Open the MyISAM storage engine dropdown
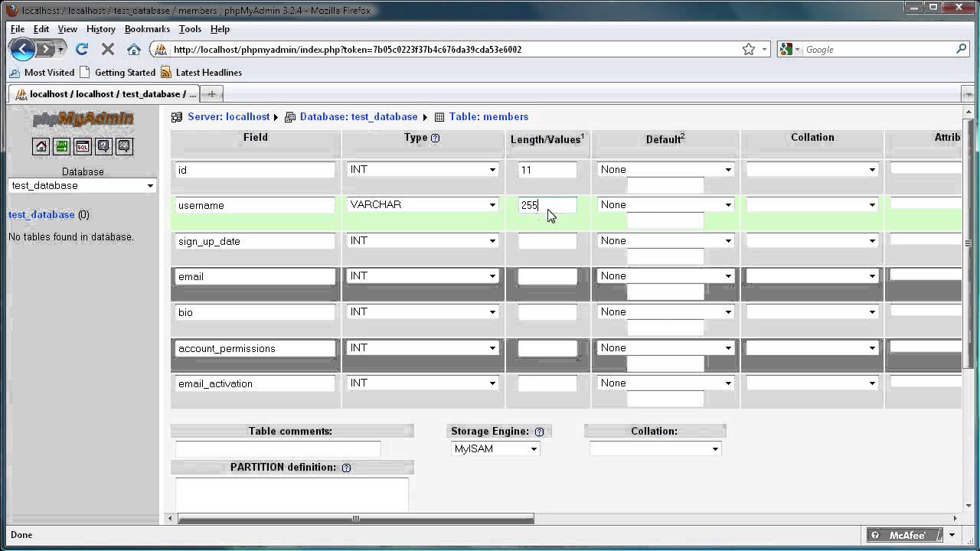The width and height of the screenshot is (980, 551). pos(496,449)
